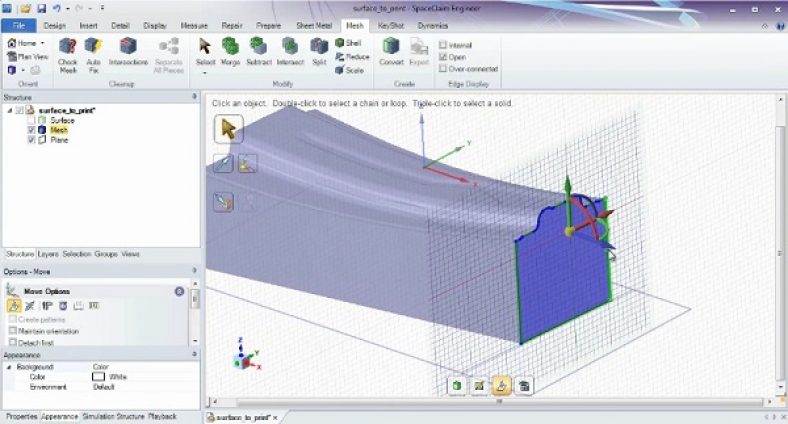The image size is (788, 424).
Task: Toggle the Mesh visibility checkbox
Action: click(x=31, y=130)
